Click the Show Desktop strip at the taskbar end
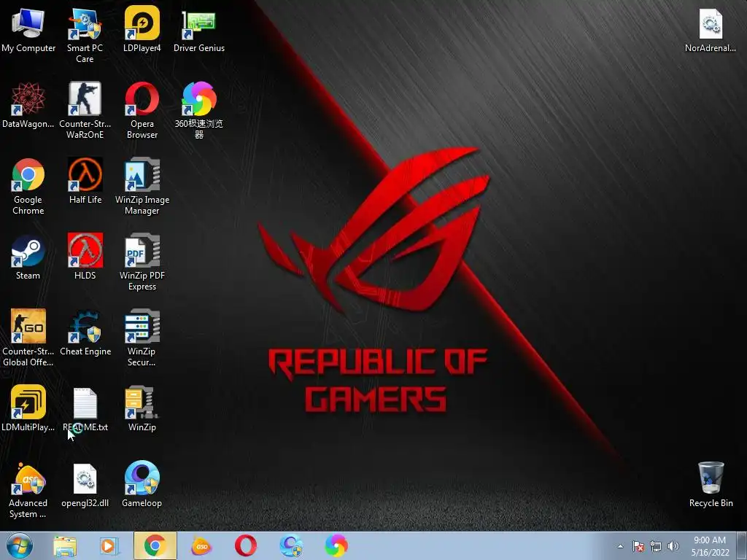This screenshot has width=747, height=560. click(x=743, y=545)
